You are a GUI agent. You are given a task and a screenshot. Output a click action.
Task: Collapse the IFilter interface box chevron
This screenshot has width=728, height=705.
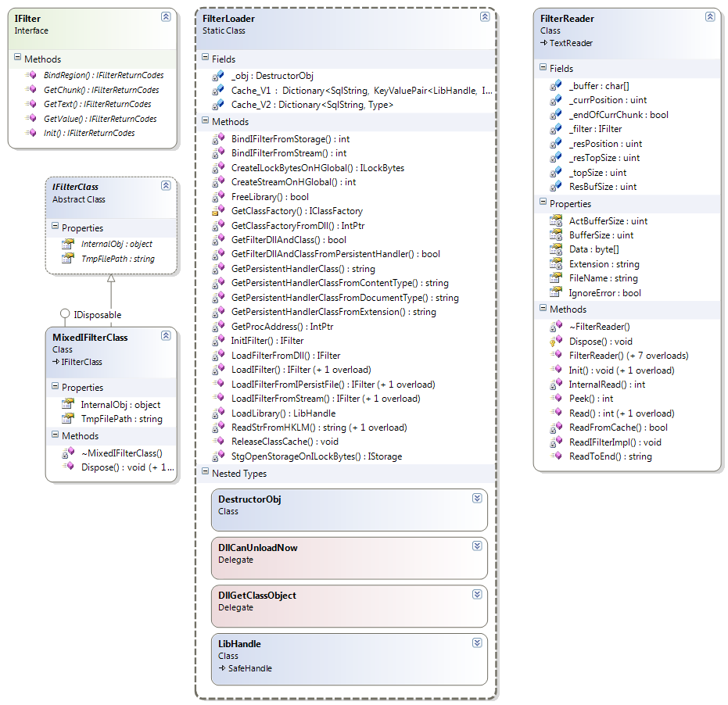[x=166, y=16]
